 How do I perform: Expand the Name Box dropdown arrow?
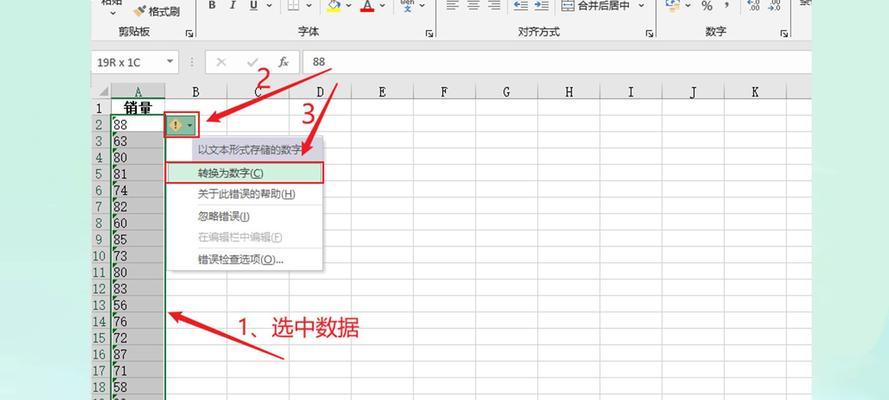coord(170,62)
